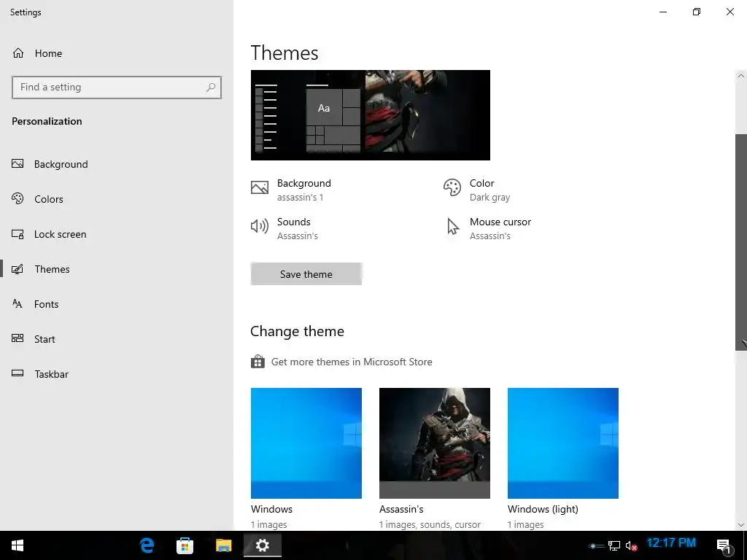The width and height of the screenshot is (747, 560).
Task: Click the Color palette icon in theme details
Action: click(452, 187)
